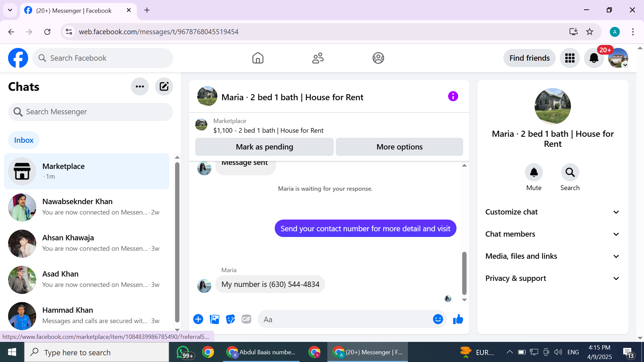
Task: Mute this conversation with the bell icon
Action: click(x=534, y=172)
